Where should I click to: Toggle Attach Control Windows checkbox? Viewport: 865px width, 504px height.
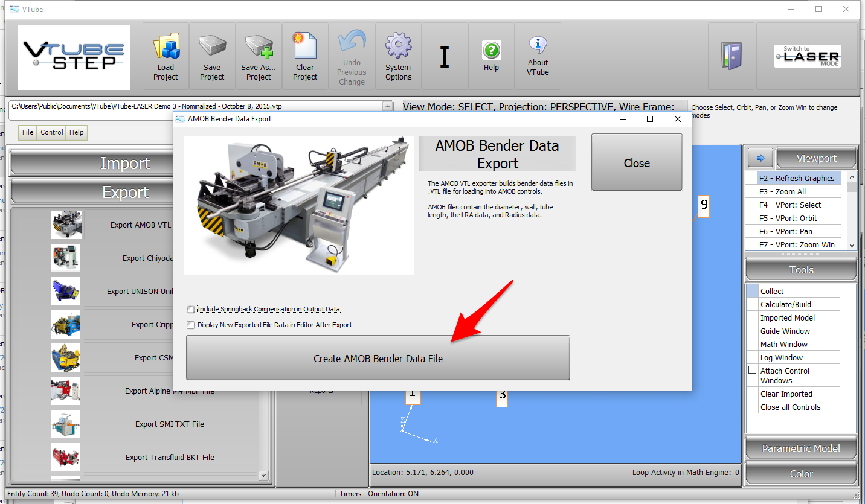(x=752, y=370)
